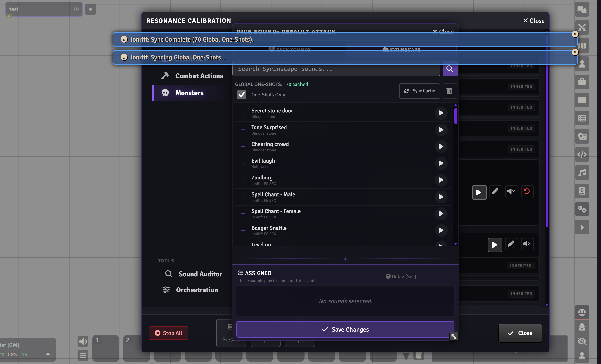The height and width of the screenshot is (364, 601).
Task: Click the bottom Close button with checkmark
Action: point(520,333)
